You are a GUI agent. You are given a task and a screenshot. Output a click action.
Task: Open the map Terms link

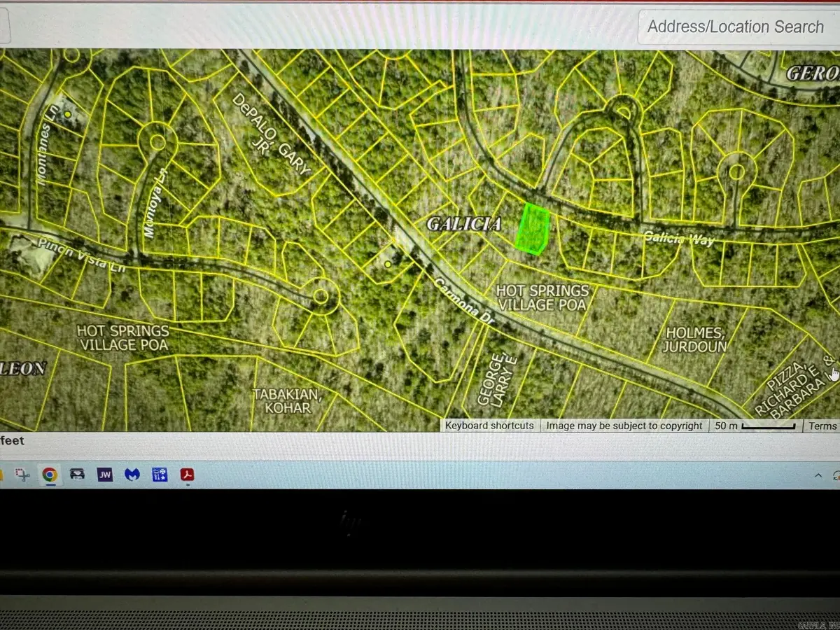click(822, 426)
